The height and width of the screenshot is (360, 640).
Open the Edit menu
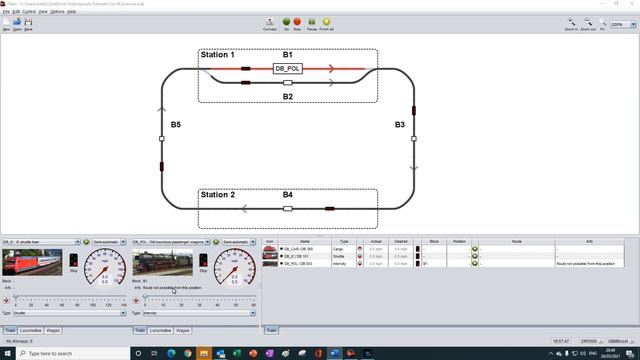pos(16,12)
